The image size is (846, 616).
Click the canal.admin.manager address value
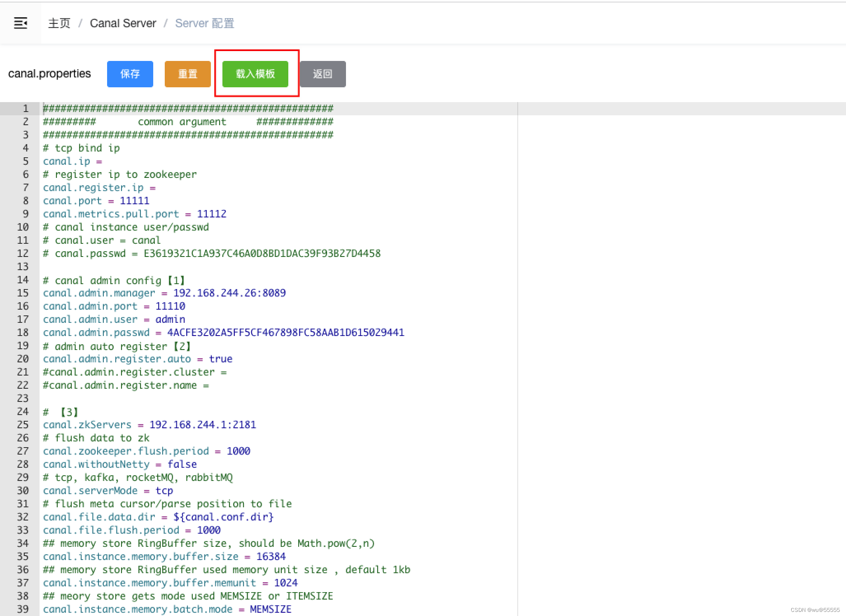[229, 293]
